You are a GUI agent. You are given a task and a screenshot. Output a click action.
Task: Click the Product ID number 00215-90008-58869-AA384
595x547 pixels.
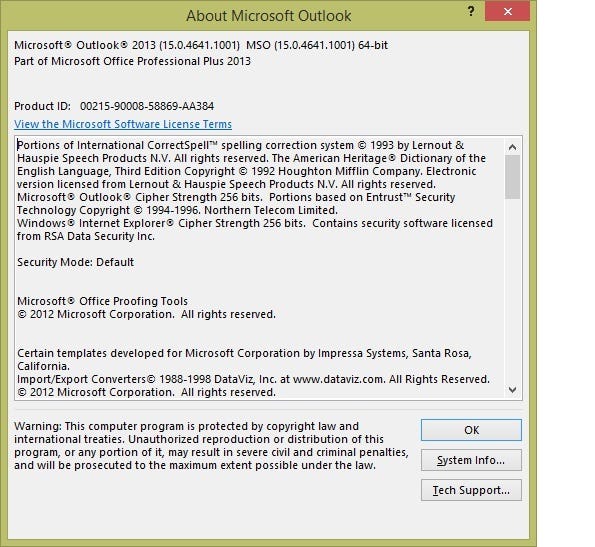pos(147,106)
